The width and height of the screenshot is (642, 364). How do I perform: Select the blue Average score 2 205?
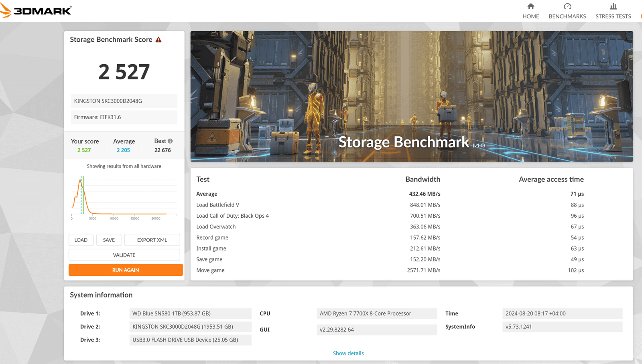(123, 150)
